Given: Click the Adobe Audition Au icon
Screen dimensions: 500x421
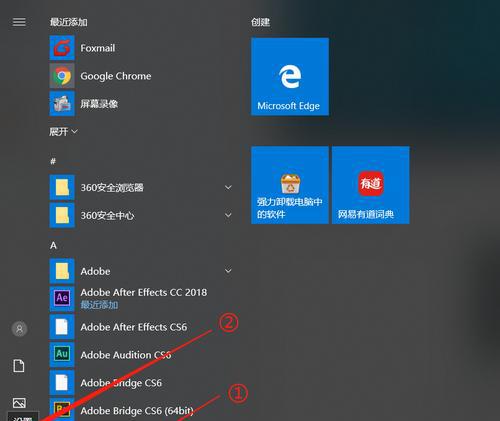Looking at the screenshot, I should tap(62, 354).
